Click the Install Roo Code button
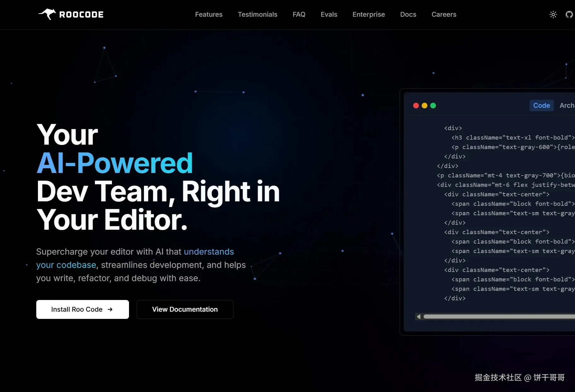This screenshot has width=575, height=392. pyautogui.click(x=83, y=309)
